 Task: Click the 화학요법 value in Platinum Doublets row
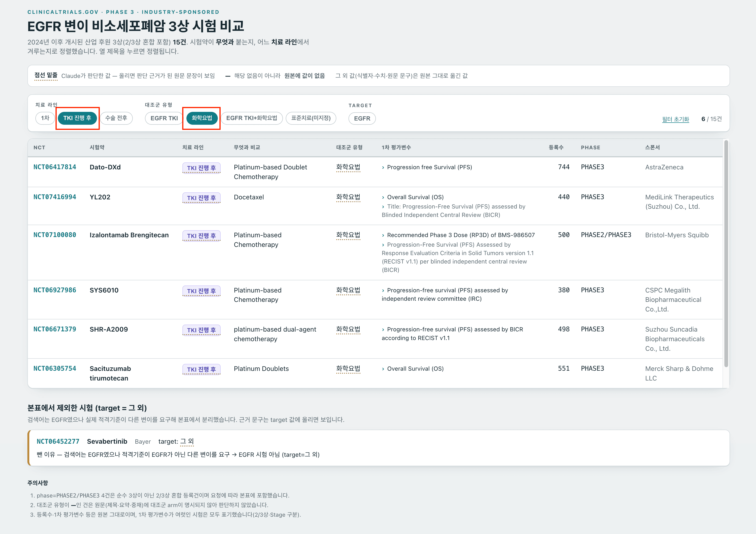click(348, 369)
